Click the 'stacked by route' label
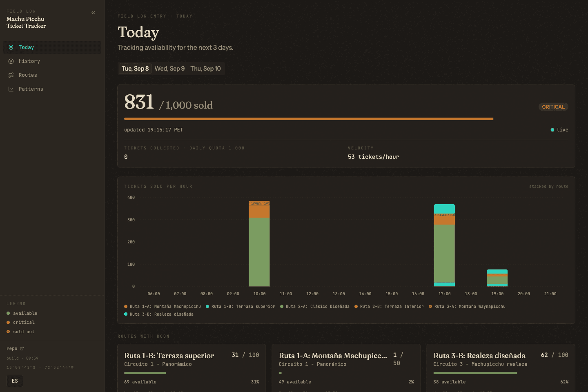The width and height of the screenshot is (588, 392). tap(549, 186)
